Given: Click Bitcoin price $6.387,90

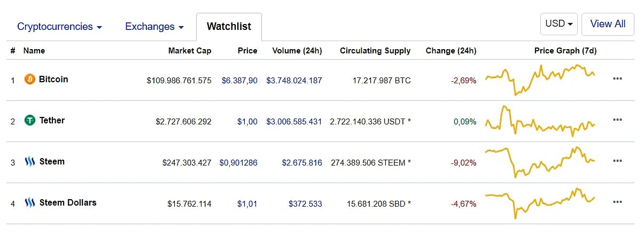Looking at the screenshot, I should (x=239, y=80).
